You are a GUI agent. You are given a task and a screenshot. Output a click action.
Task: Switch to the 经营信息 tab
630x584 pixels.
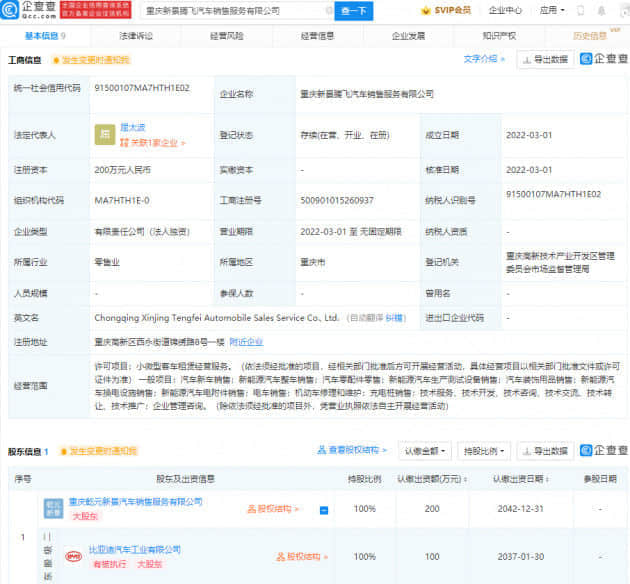coord(317,36)
